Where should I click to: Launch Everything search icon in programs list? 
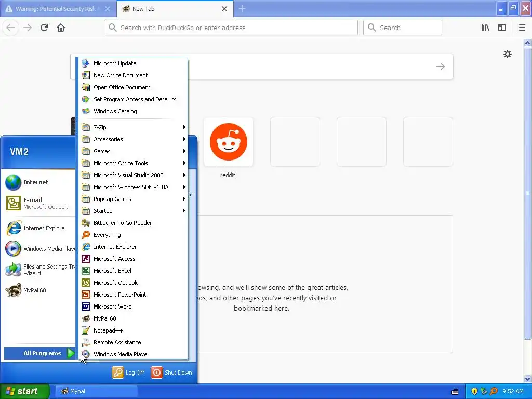86,235
